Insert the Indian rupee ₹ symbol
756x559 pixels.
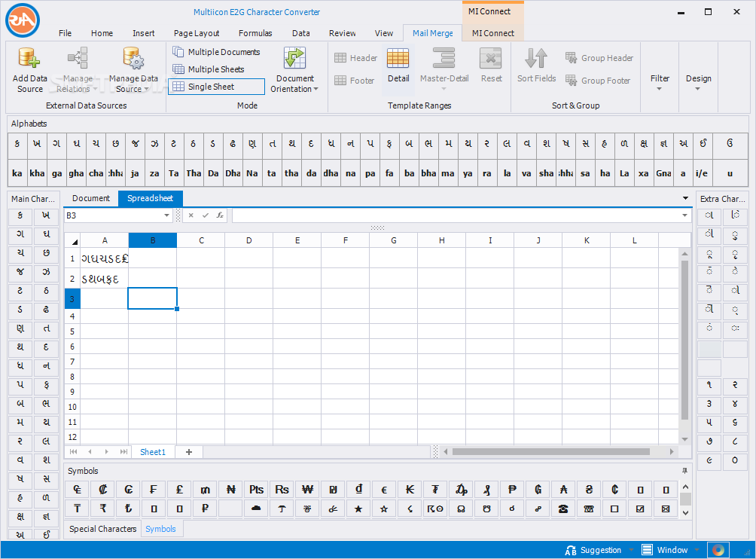click(102, 509)
